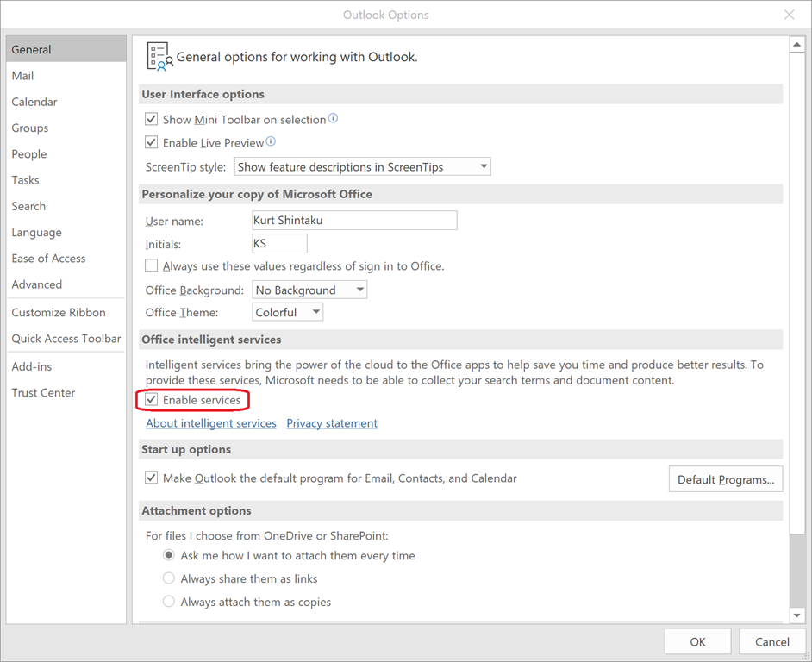Click the User name text field
812x662 pixels.
[353, 221]
